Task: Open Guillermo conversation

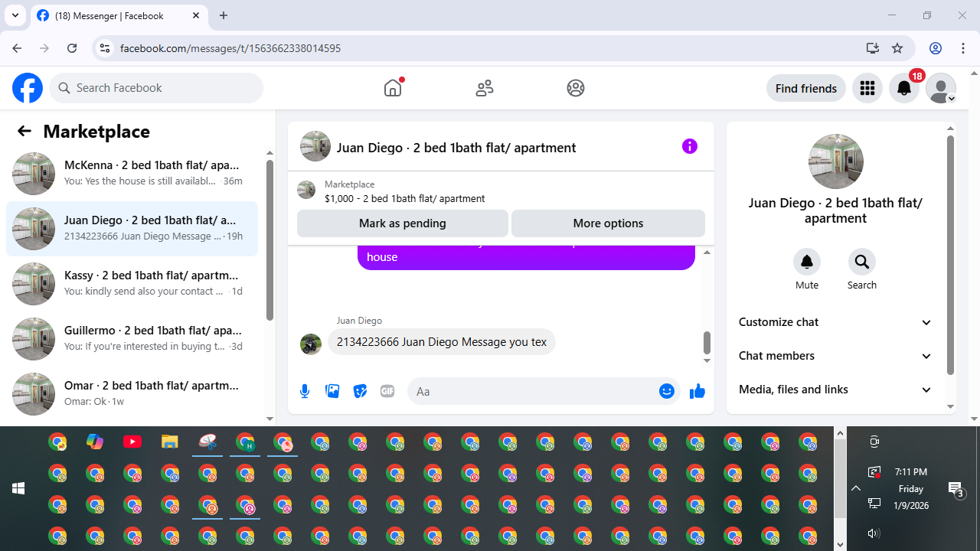Action: point(132,339)
